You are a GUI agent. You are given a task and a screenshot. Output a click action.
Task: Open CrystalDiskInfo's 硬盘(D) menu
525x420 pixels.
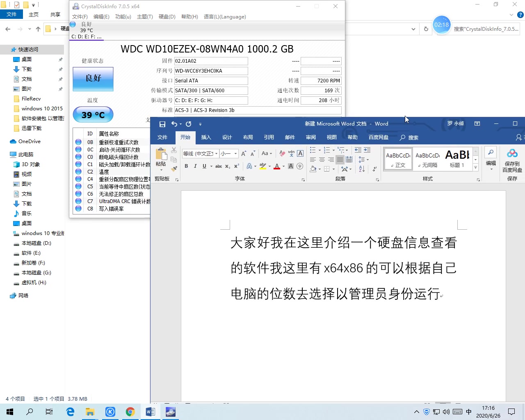(x=167, y=17)
